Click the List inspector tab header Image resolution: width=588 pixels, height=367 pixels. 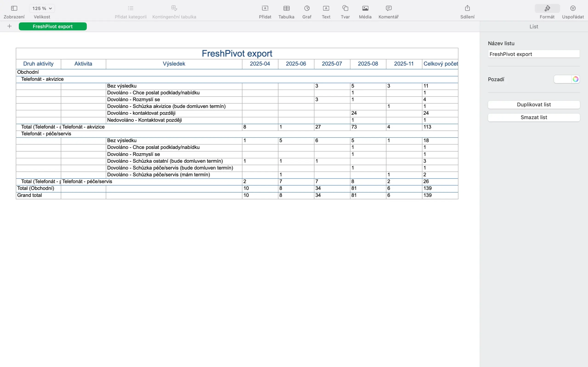coord(534,27)
